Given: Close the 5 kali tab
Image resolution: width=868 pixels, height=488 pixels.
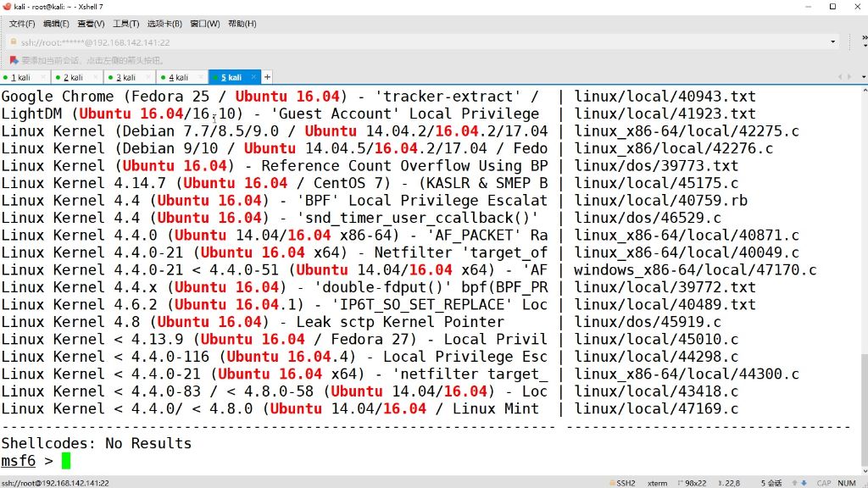Looking at the screenshot, I should 253,77.
